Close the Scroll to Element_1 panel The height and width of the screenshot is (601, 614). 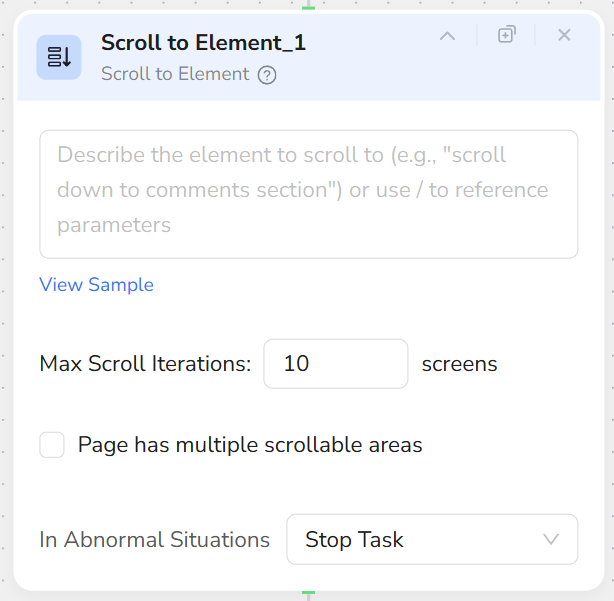(564, 35)
